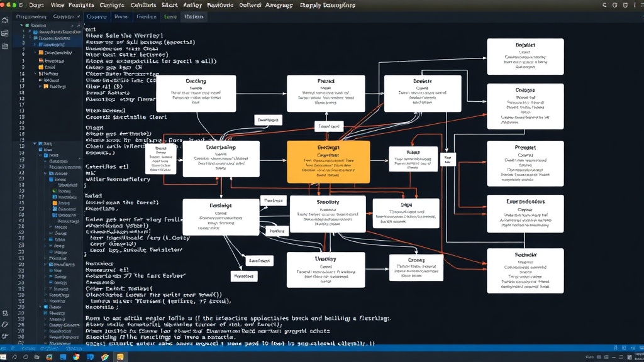Collapse the root tree node with green icon
Image resolution: width=644 pixels, height=362 pixels.
tap(21, 25)
